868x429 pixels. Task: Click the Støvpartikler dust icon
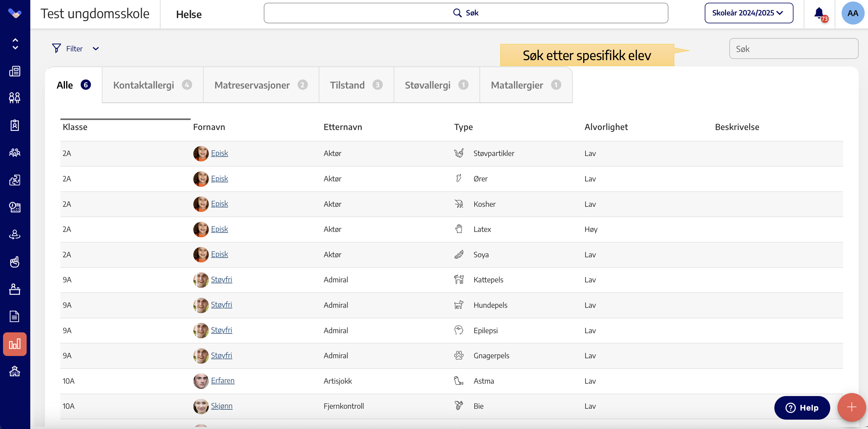click(x=458, y=153)
